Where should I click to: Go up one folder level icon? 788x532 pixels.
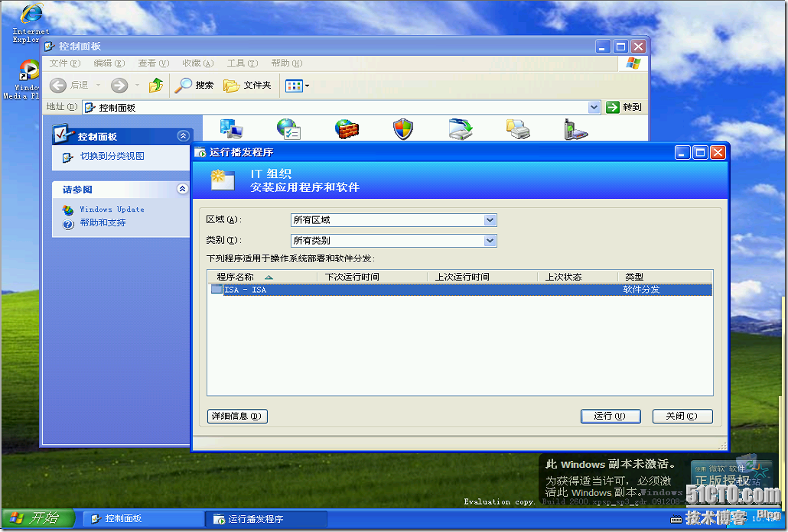pyautogui.click(x=156, y=86)
